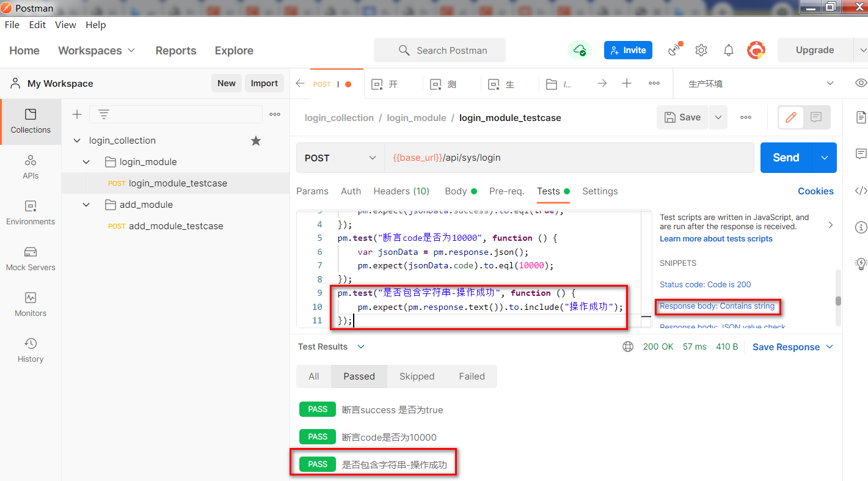Go to the next tab with the right arrow
This screenshot has width=868, height=481.
(x=602, y=84)
